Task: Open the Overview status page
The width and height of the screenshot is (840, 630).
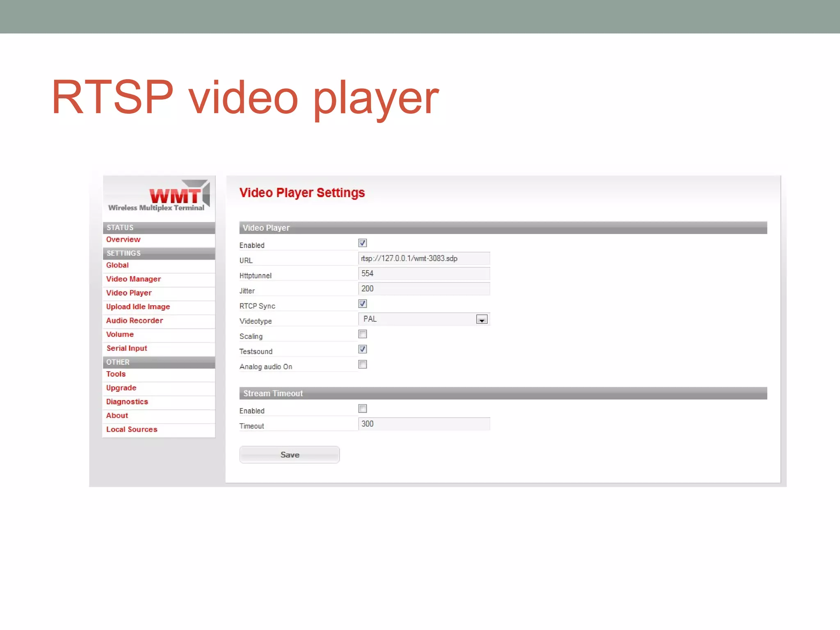Action: tap(123, 240)
